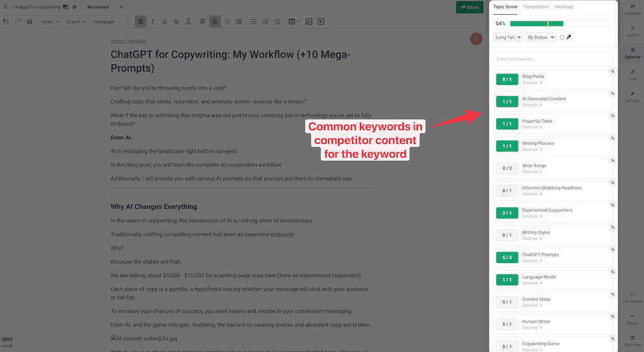
Task: Toggle bold formatting
Action: pos(141,21)
